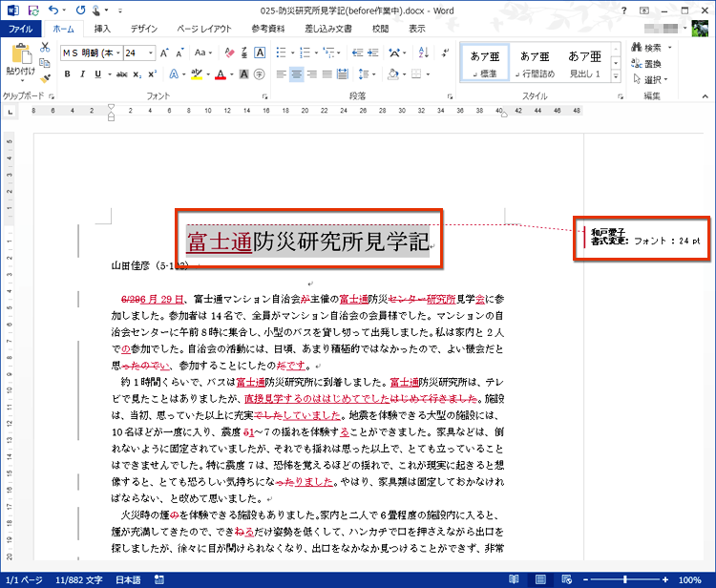
Task: Click the Cut scissors icon
Action: click(45, 47)
